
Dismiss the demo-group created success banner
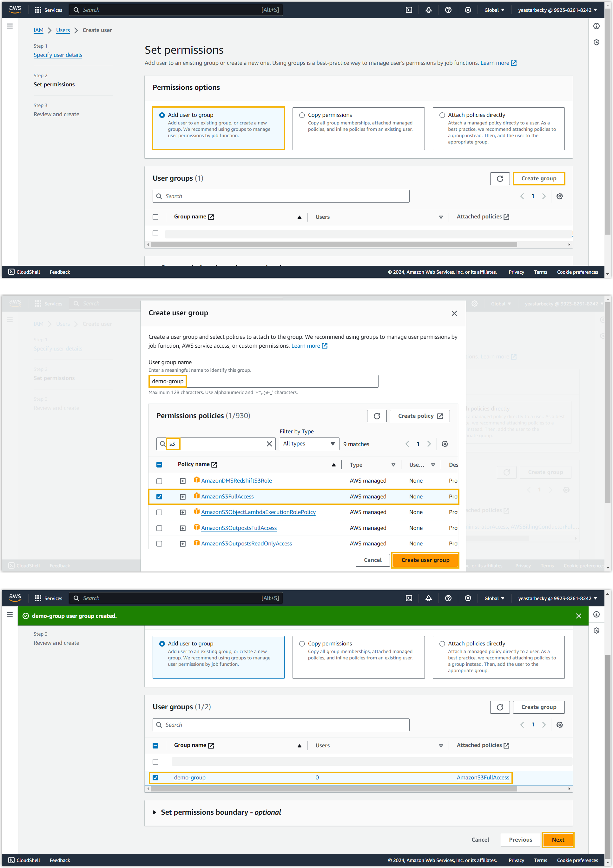(578, 616)
